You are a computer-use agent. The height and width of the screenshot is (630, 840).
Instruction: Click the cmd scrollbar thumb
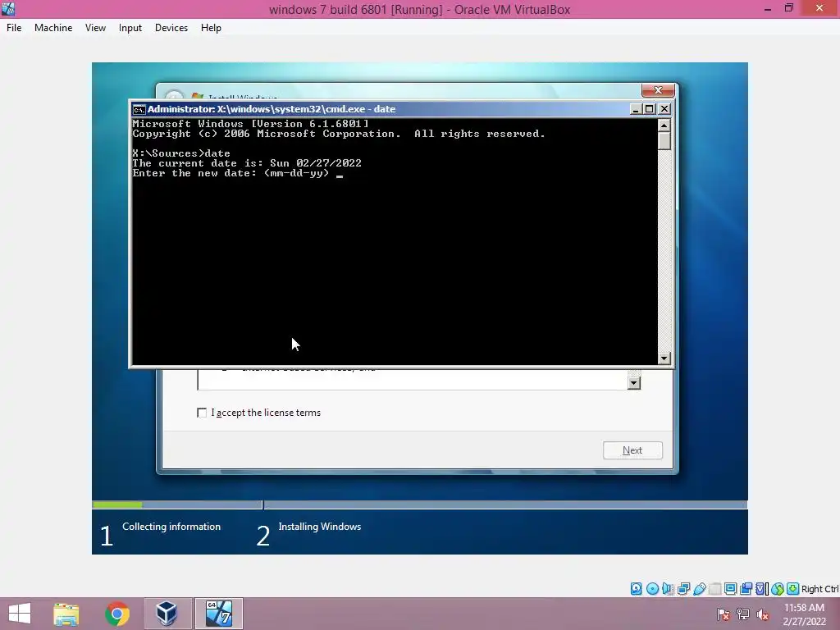[x=664, y=141]
